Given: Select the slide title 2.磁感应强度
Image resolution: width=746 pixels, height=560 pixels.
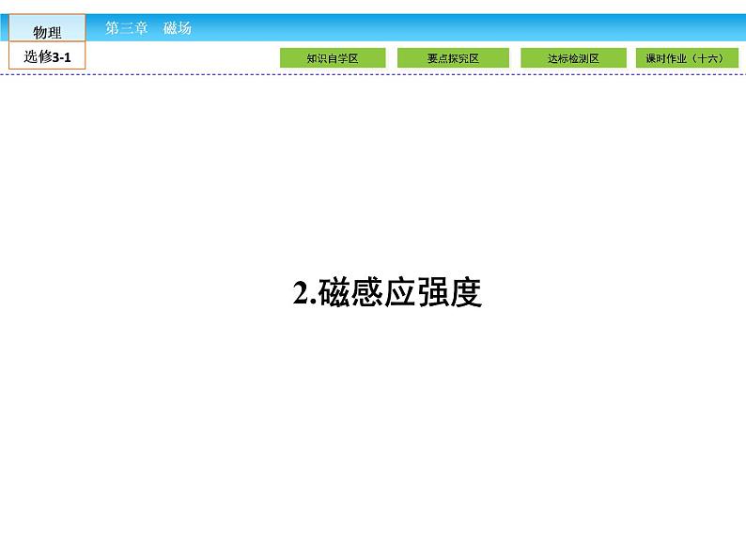Looking at the screenshot, I should click(387, 292).
